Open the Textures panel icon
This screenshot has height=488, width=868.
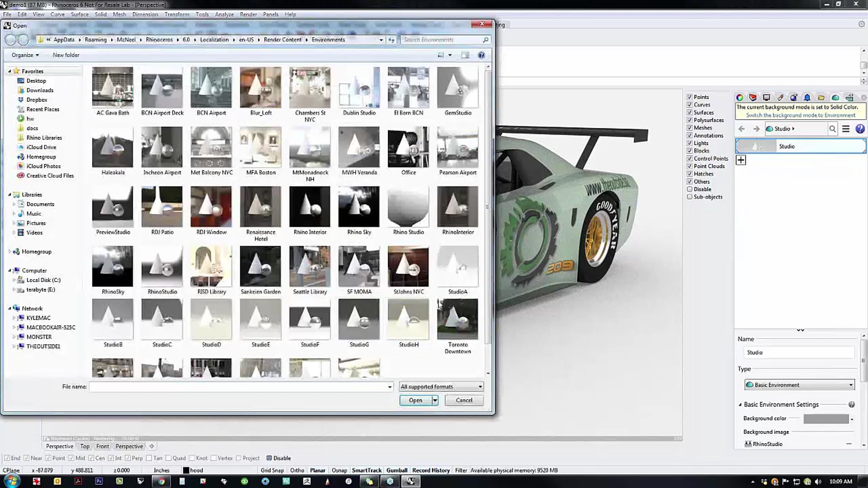tap(780, 98)
